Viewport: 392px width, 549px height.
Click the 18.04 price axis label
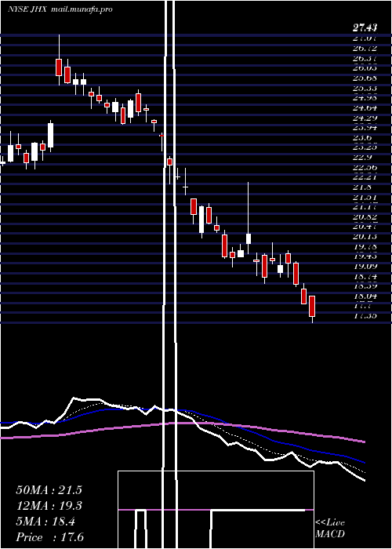[365, 296]
